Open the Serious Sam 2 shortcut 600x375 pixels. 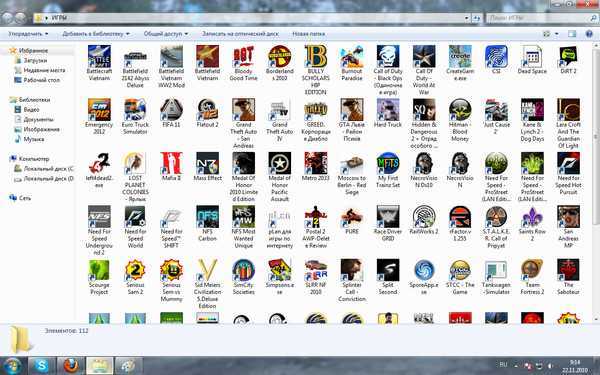point(135,271)
